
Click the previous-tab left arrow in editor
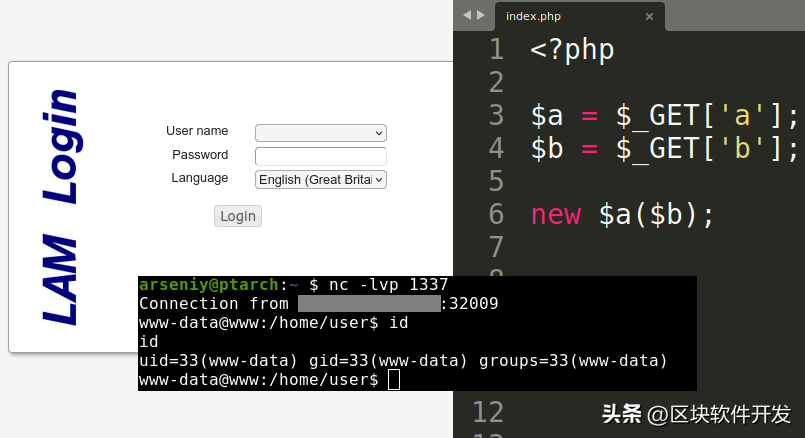(467, 15)
